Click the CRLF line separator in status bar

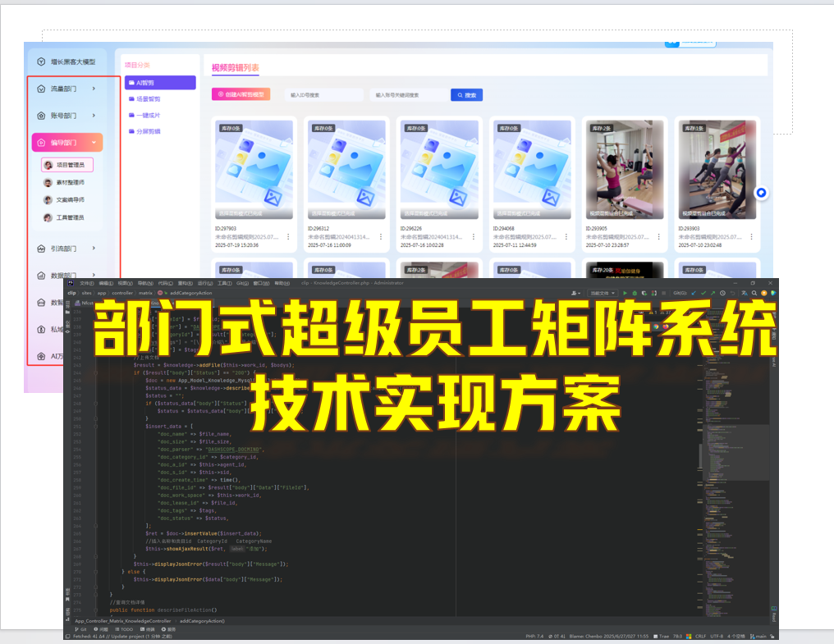pyautogui.click(x=700, y=636)
